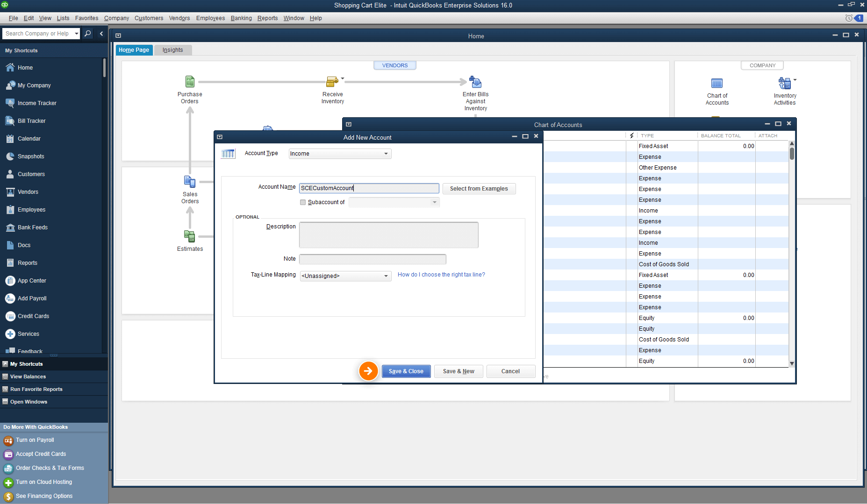Image resolution: width=867 pixels, height=504 pixels.
Task: Expand the Inventory Activities dropdown arrow
Action: pos(795,80)
